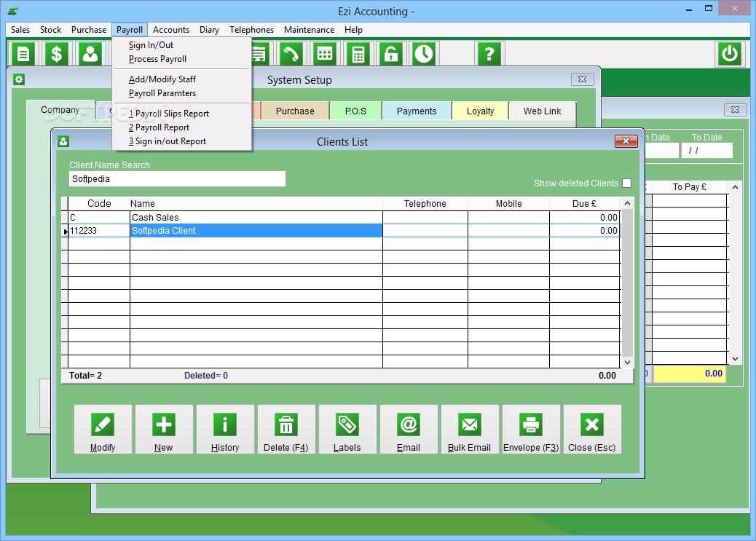Click the Bulk Email envelope button
The height and width of the screenshot is (541, 756).
[470, 429]
